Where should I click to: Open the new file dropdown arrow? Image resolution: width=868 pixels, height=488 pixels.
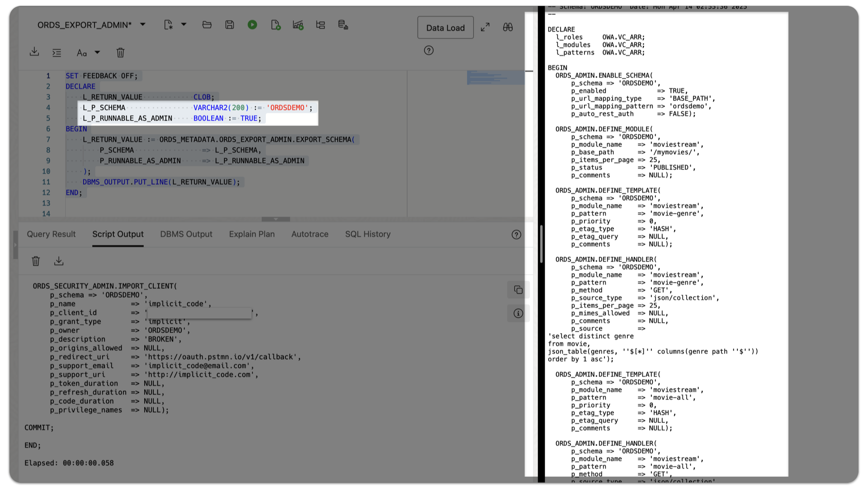tap(183, 25)
